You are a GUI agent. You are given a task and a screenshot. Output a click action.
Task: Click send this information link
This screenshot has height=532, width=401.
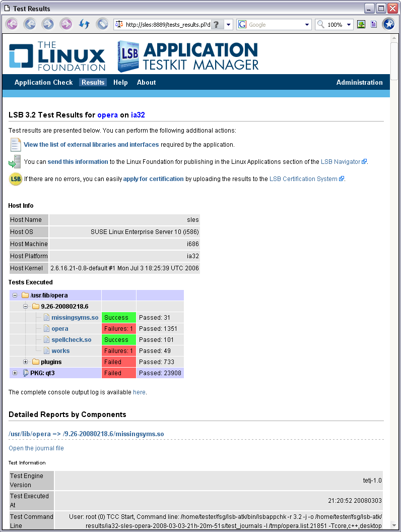click(78, 162)
